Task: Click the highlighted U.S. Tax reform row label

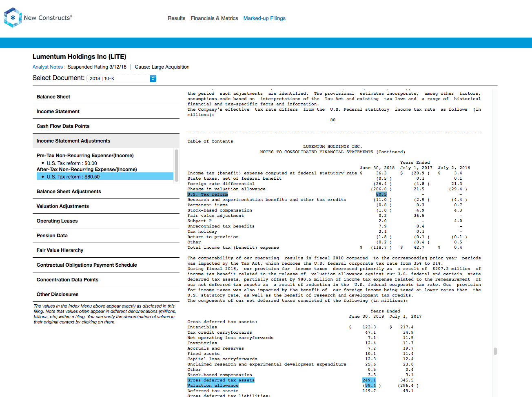Action: pos(208,194)
